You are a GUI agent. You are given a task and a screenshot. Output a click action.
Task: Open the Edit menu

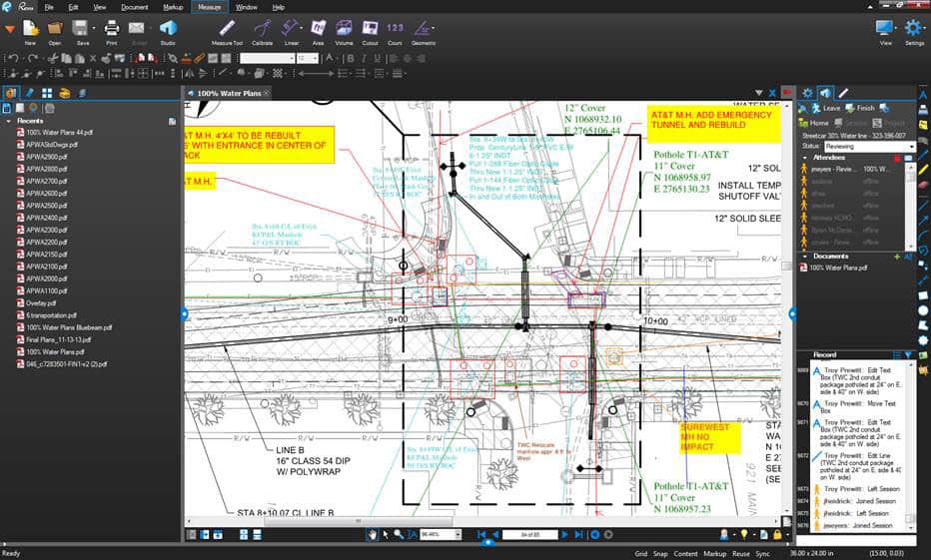point(73,7)
